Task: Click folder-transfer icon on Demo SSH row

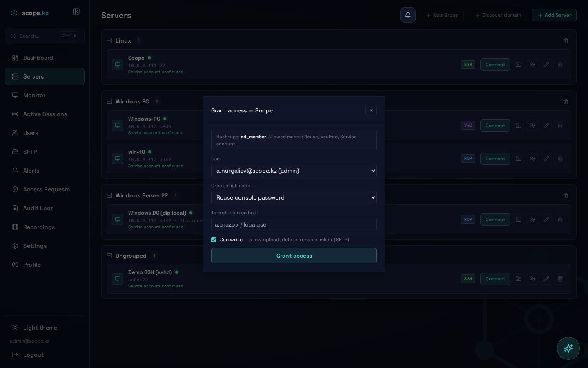Action: click(519, 279)
